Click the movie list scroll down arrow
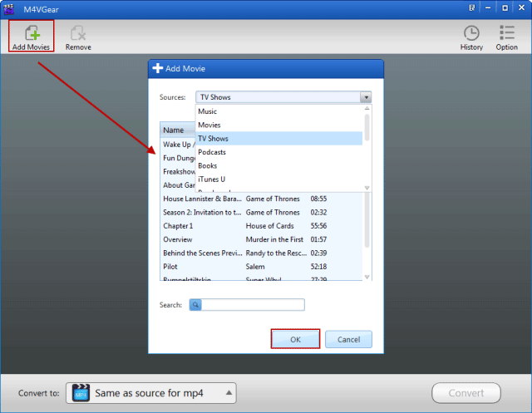The height and width of the screenshot is (413, 532). coord(367,277)
